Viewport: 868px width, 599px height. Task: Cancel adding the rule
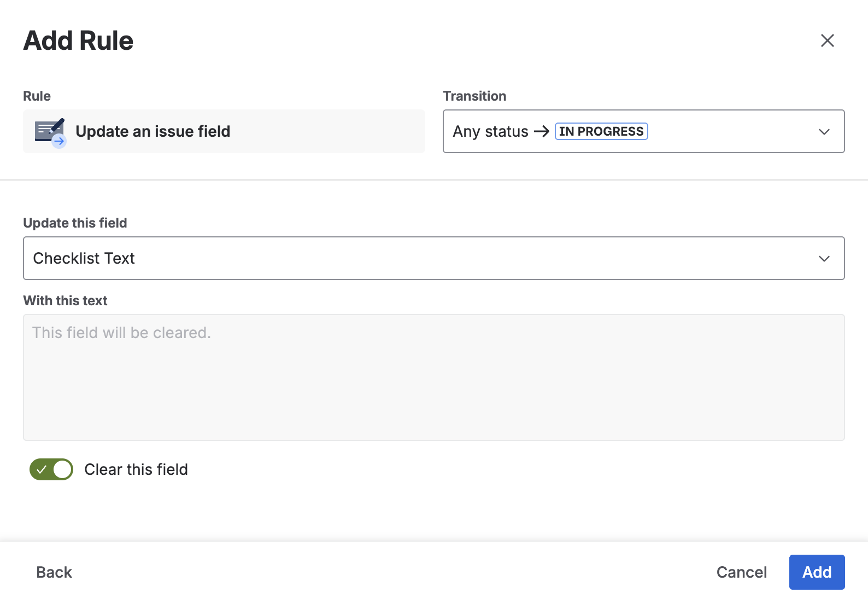click(x=741, y=572)
